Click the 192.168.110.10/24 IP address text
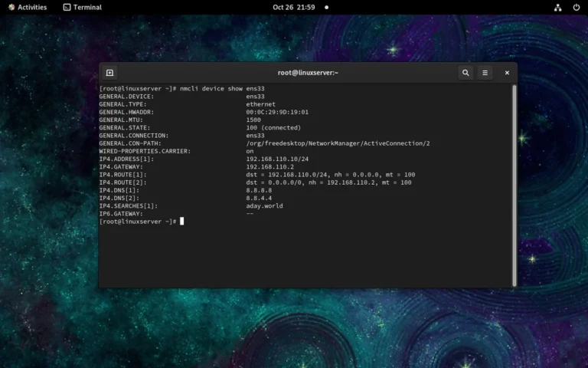Screen dimensions: 588x368 (277, 159)
